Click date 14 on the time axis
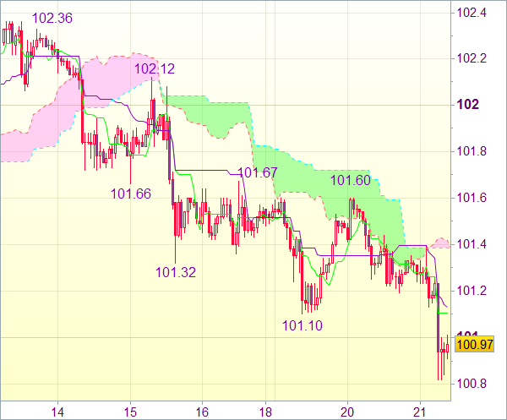Viewport: 507px width, 420px height. tap(57, 412)
